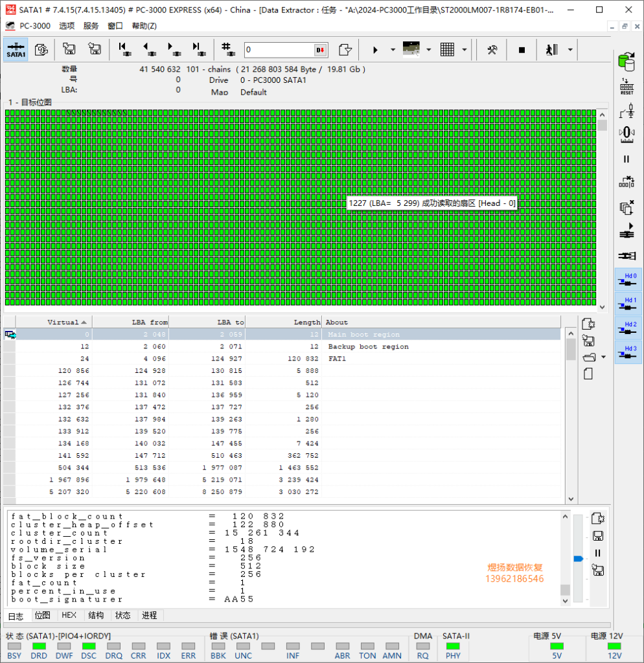Switch to the HEX tab
This screenshot has height=663, width=644.
(69, 615)
